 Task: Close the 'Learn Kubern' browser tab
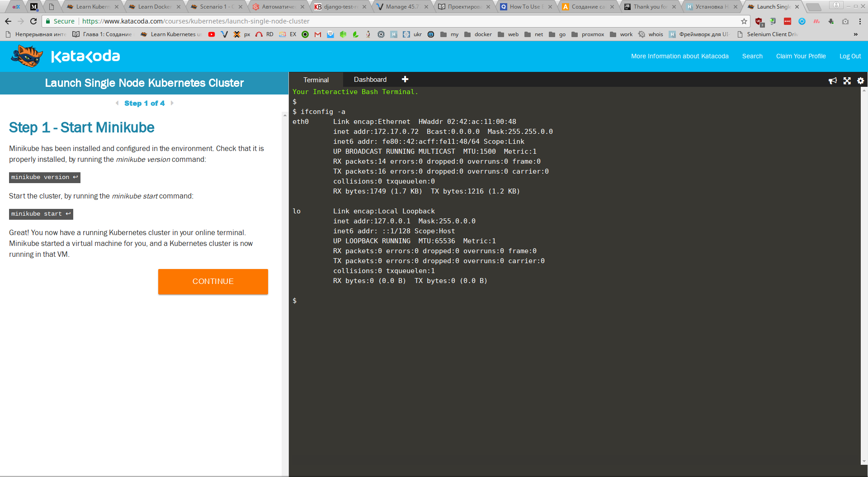[x=117, y=7]
